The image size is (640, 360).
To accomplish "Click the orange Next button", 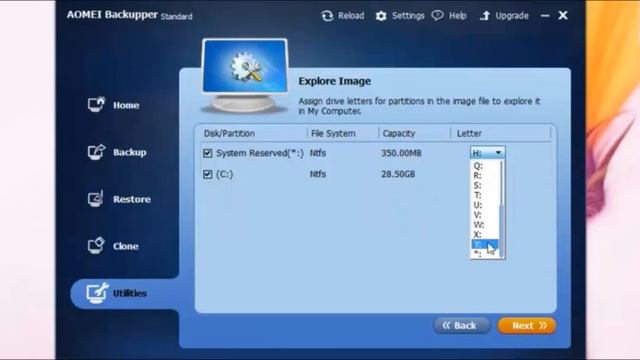I will [x=527, y=325].
